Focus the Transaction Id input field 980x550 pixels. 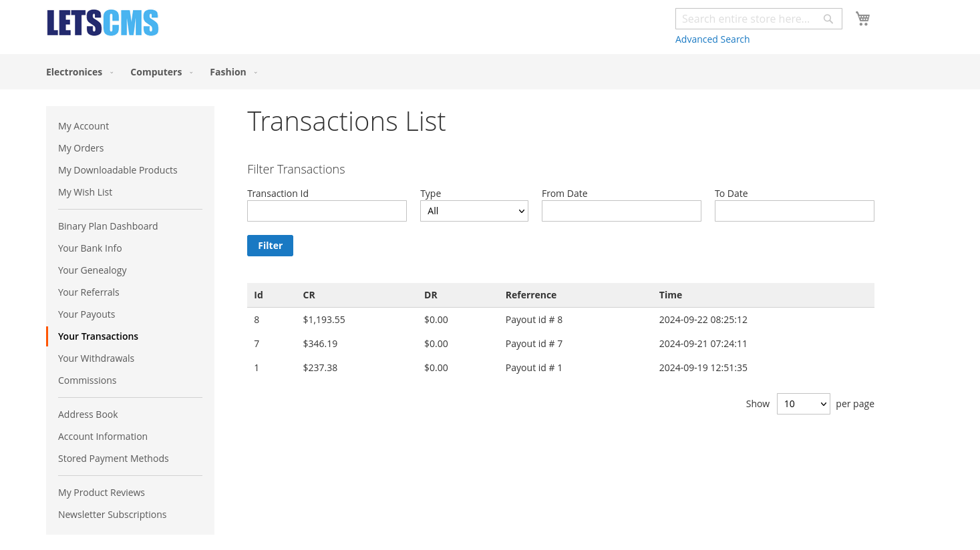tap(327, 211)
